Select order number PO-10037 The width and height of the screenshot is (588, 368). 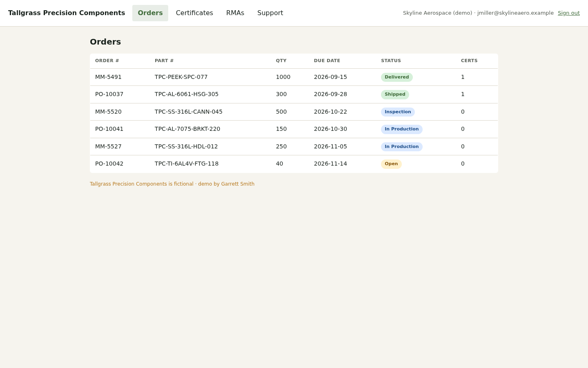click(x=109, y=94)
